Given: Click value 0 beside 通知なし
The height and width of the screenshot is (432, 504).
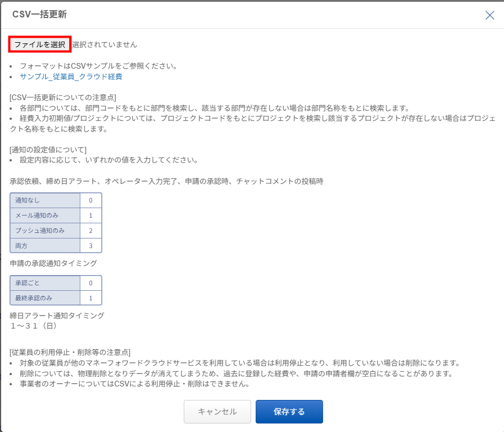Looking at the screenshot, I should coord(90,200).
